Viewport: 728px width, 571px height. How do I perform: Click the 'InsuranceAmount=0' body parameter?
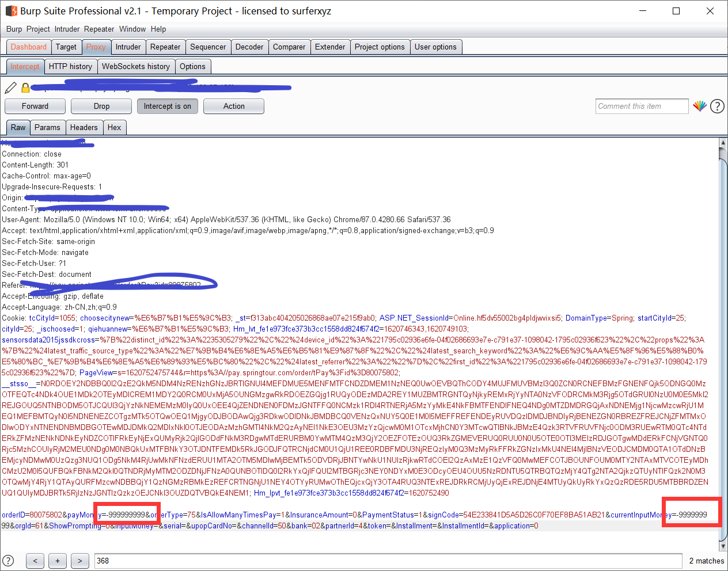point(324,515)
